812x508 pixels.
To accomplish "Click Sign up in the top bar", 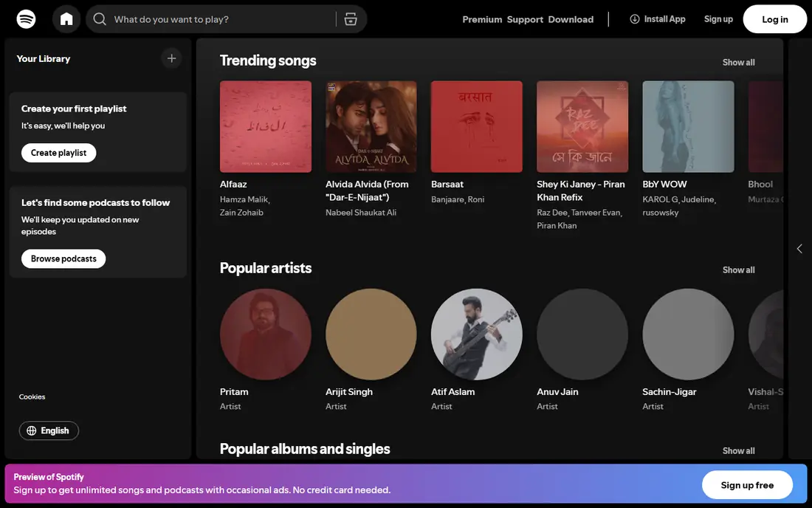I will pos(718,19).
